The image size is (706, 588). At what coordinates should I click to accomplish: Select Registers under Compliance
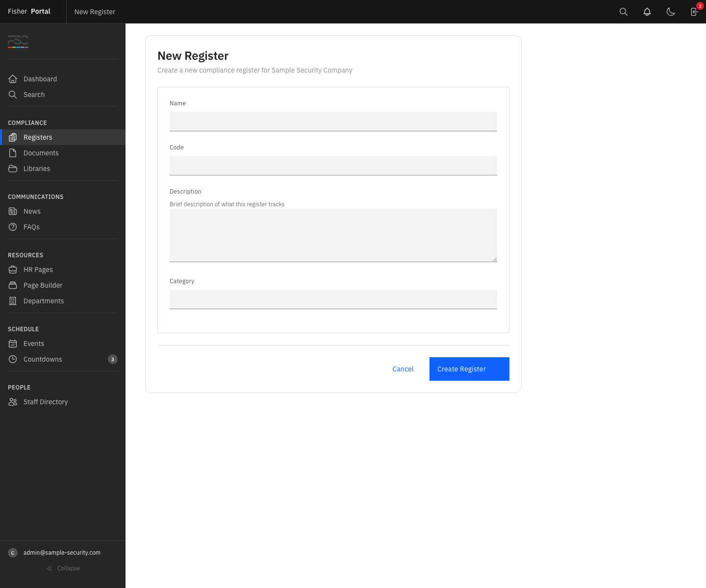tap(38, 137)
